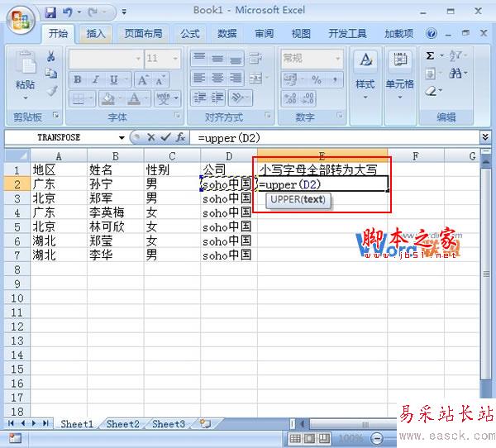
Task: Open the Styles (样式) gallery
Action: pos(365,74)
